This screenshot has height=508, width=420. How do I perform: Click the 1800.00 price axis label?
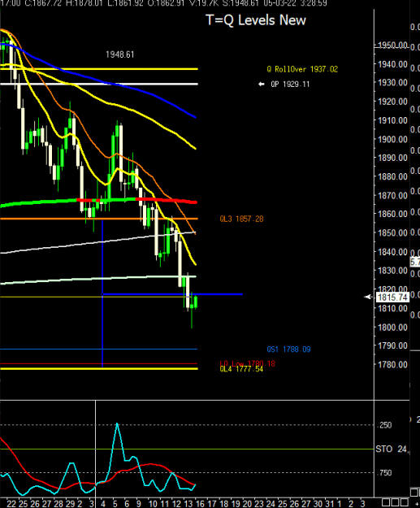coord(393,328)
